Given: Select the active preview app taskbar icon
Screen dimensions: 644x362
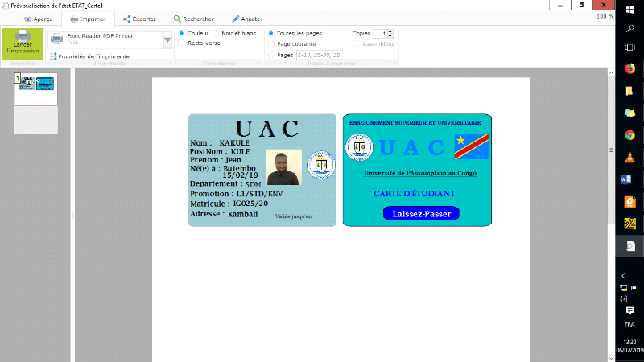Looking at the screenshot, I should [630, 246].
